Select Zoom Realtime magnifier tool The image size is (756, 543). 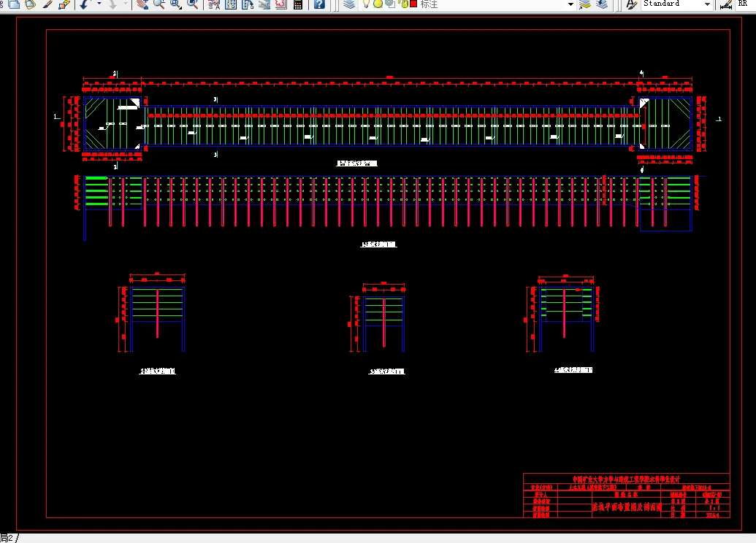(x=159, y=4)
